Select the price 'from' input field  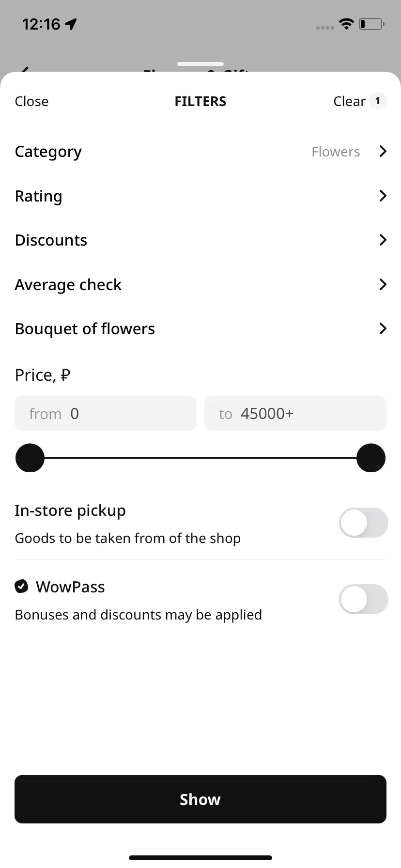pyautogui.click(x=106, y=413)
